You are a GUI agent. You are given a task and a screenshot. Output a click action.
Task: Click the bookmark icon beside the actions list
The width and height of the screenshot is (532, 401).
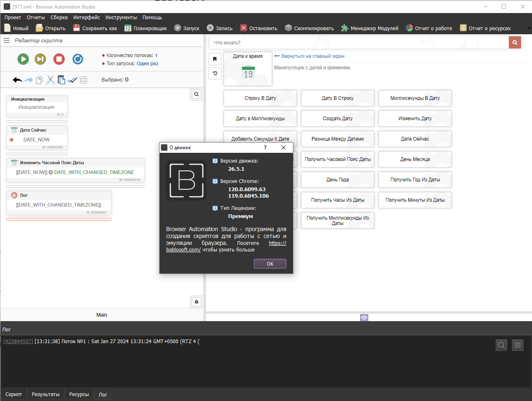[215, 59]
